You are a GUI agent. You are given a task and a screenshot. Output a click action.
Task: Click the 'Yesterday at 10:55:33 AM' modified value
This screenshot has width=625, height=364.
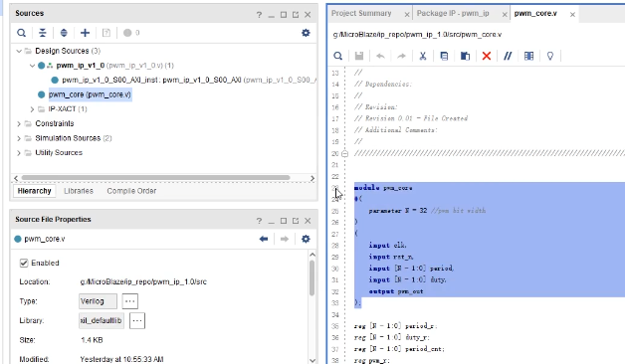[121, 359]
